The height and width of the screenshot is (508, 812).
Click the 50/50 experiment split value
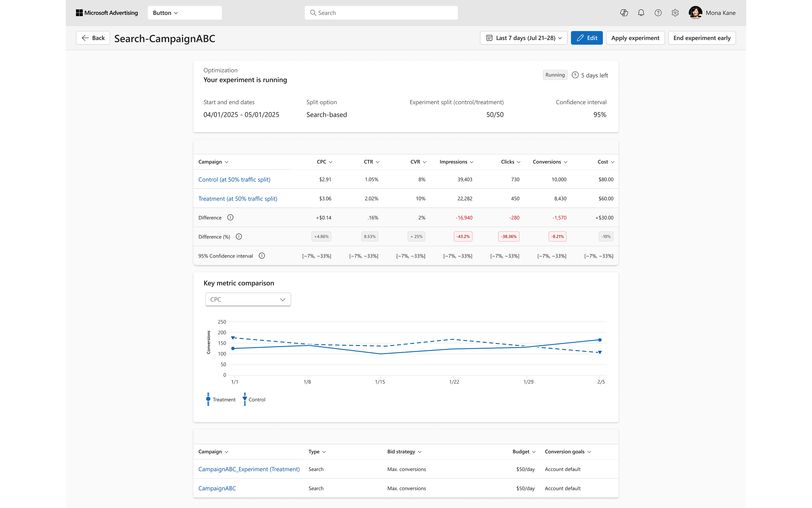(x=495, y=114)
